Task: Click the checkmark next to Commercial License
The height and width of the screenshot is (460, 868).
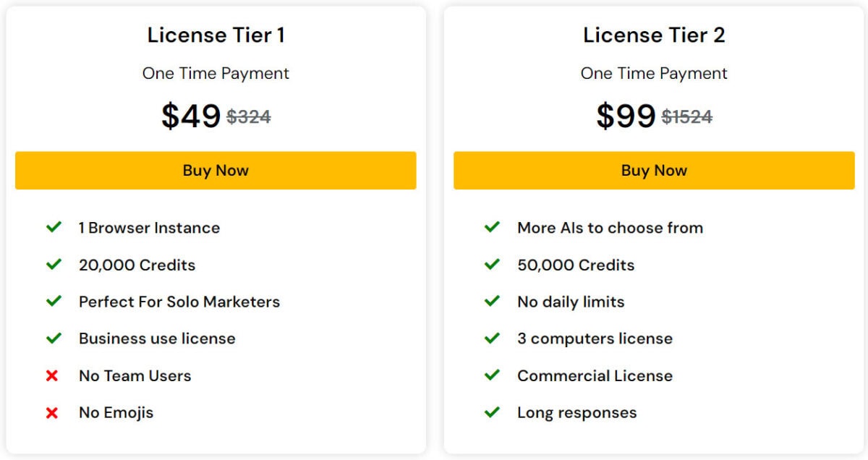Action: [492, 375]
